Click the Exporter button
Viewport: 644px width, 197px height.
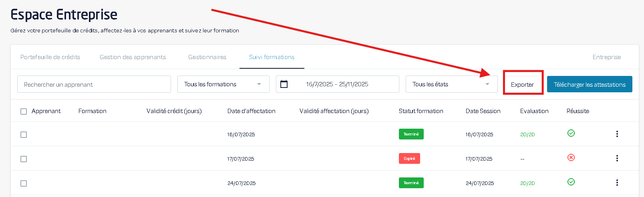pyautogui.click(x=522, y=85)
